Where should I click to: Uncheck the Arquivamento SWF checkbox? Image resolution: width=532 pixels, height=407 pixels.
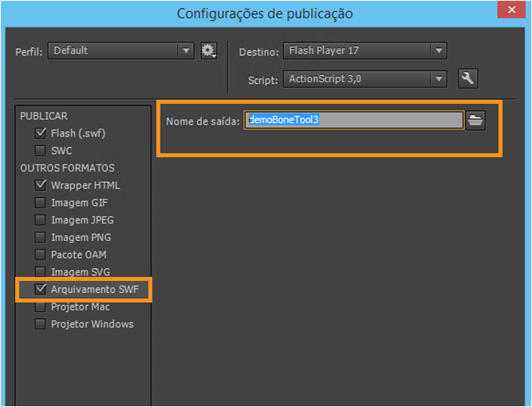point(41,289)
